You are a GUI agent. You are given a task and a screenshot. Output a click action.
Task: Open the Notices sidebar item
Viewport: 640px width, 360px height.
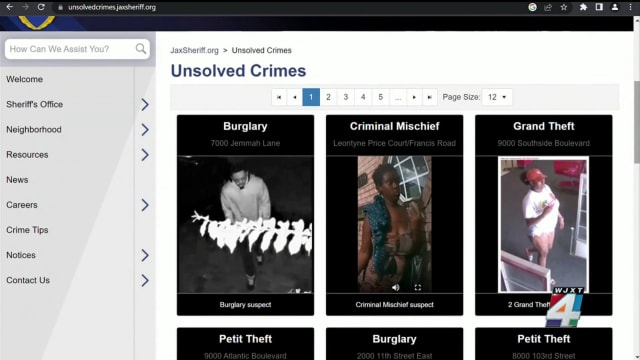pyautogui.click(x=21, y=255)
